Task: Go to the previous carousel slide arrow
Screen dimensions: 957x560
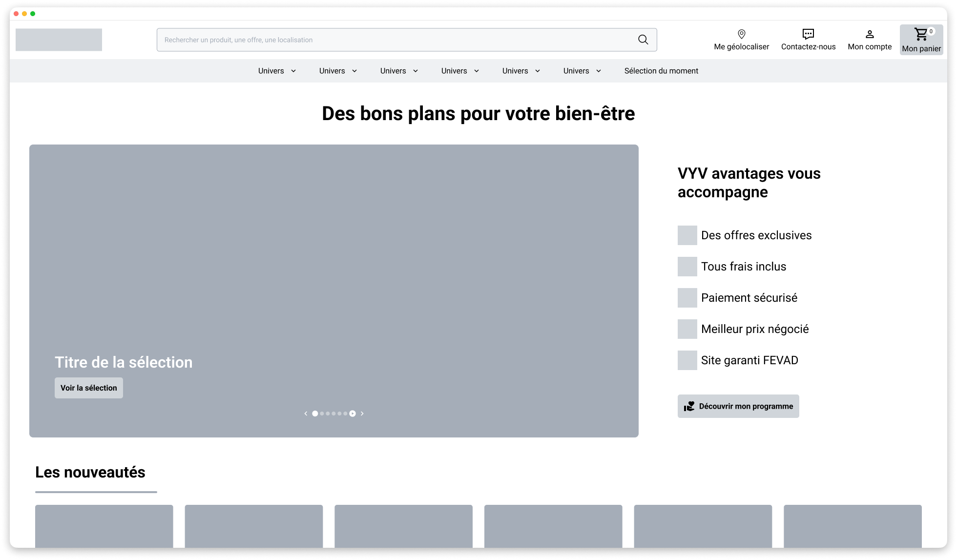Action: point(306,414)
